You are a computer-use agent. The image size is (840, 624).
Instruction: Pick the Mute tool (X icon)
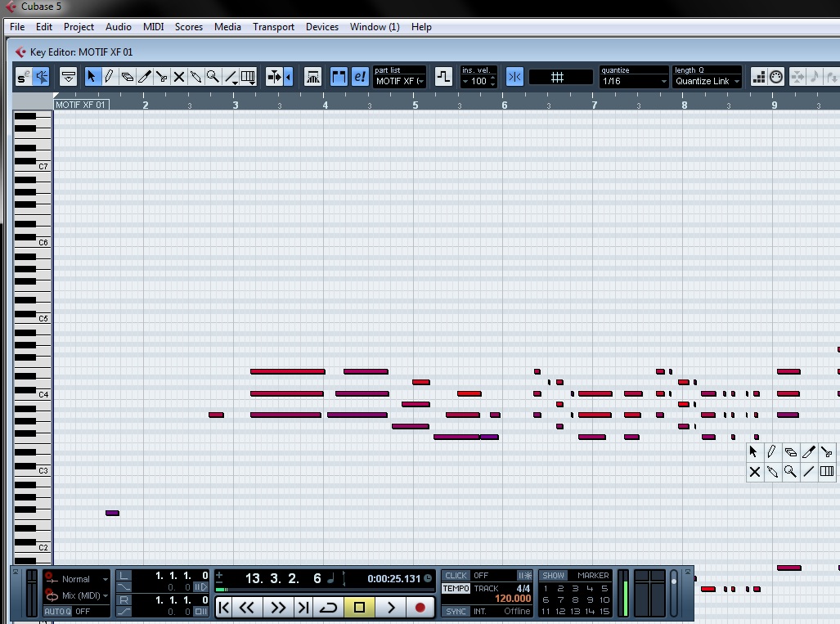pos(178,77)
